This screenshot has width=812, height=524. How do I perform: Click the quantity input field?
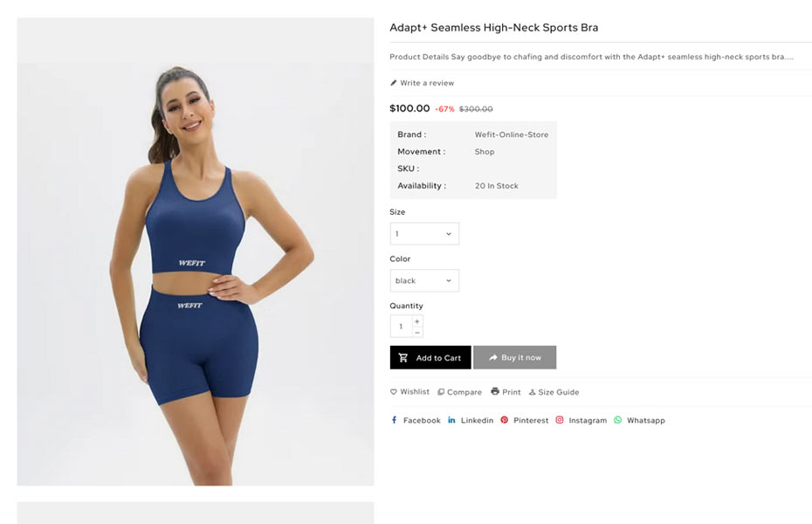[x=402, y=327]
